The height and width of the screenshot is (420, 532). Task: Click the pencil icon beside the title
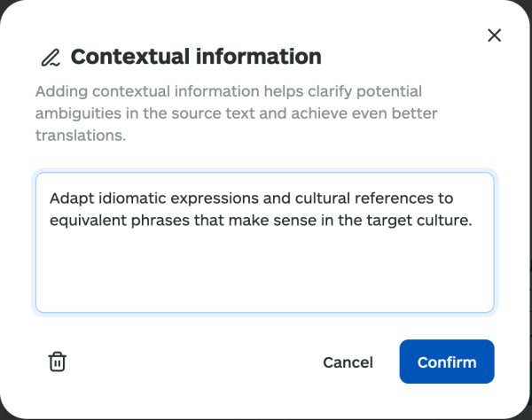pos(51,58)
